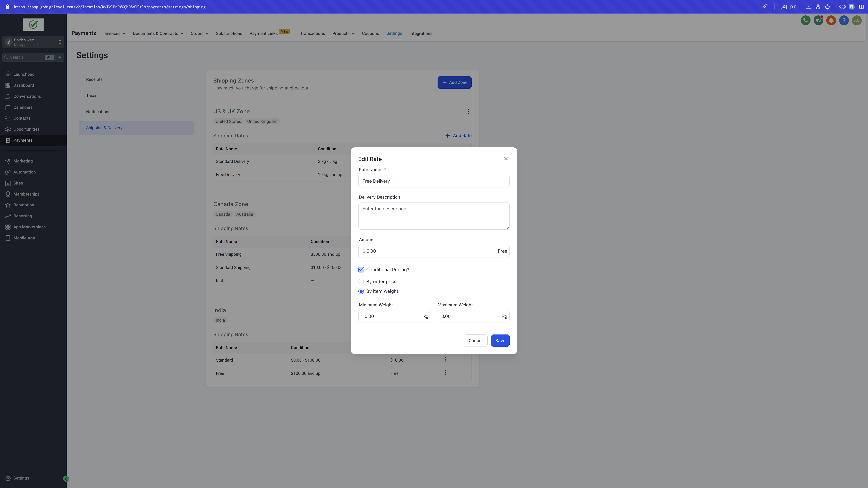Open three-dot menu for Standard rate row
868x488 pixels.
point(445,359)
